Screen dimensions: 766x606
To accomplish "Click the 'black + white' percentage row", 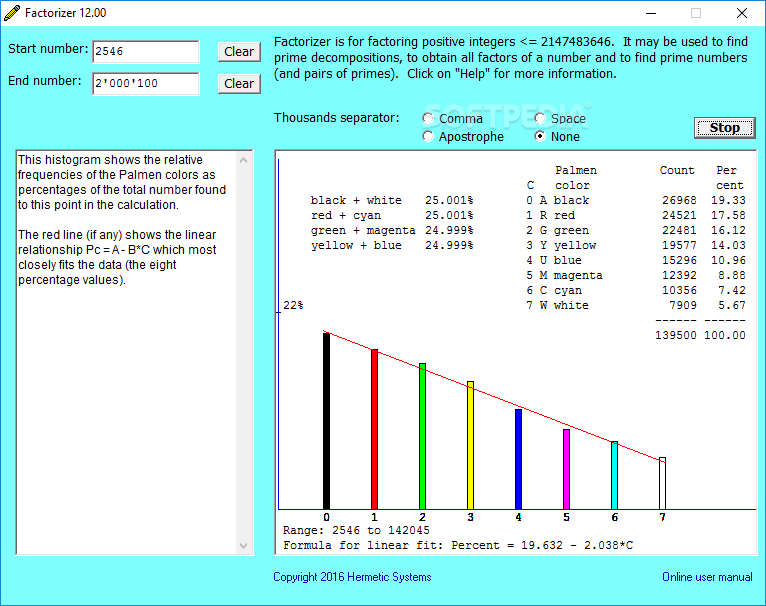I will point(392,200).
